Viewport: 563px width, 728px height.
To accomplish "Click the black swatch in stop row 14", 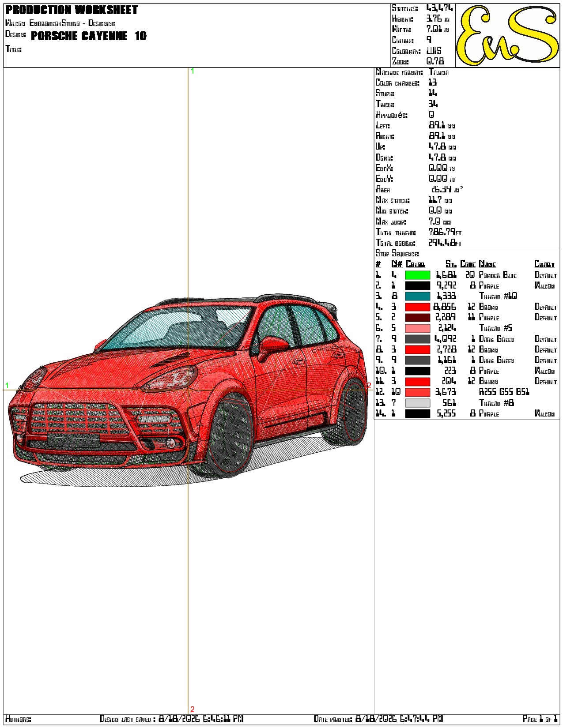I will (x=417, y=413).
